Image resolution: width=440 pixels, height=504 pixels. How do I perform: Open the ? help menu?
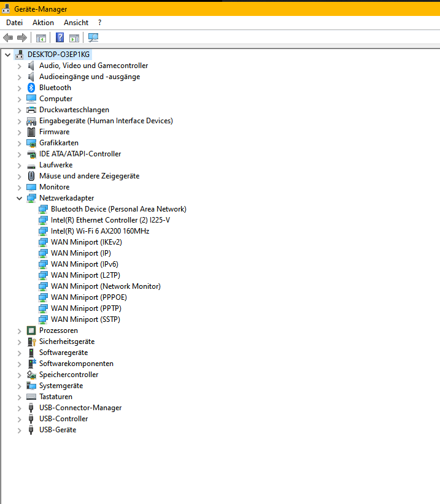pos(99,23)
